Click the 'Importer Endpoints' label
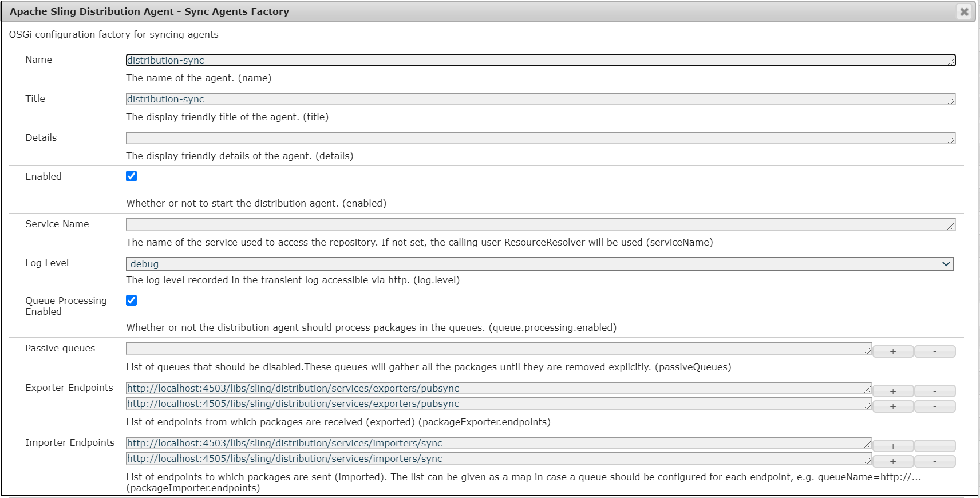This screenshot has height=498, width=980. pos(70,442)
